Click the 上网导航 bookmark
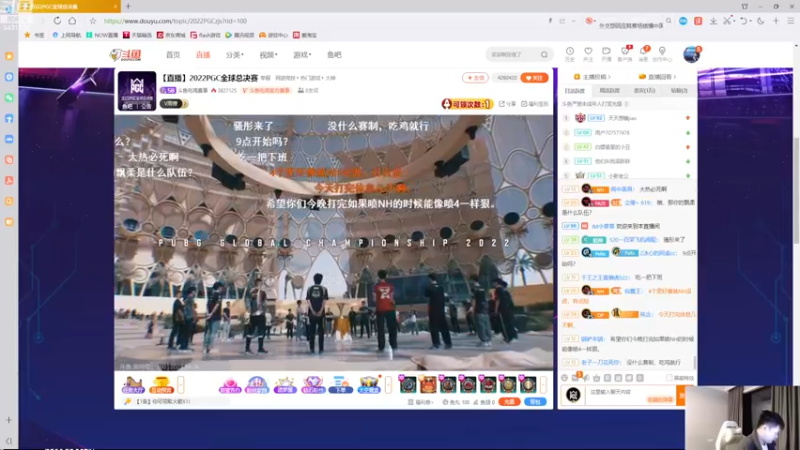The height and width of the screenshot is (450, 800). click(x=67, y=35)
